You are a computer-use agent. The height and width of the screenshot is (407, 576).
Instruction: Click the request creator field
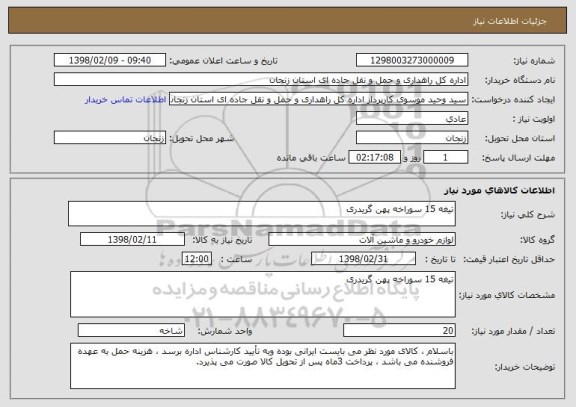click(x=318, y=99)
